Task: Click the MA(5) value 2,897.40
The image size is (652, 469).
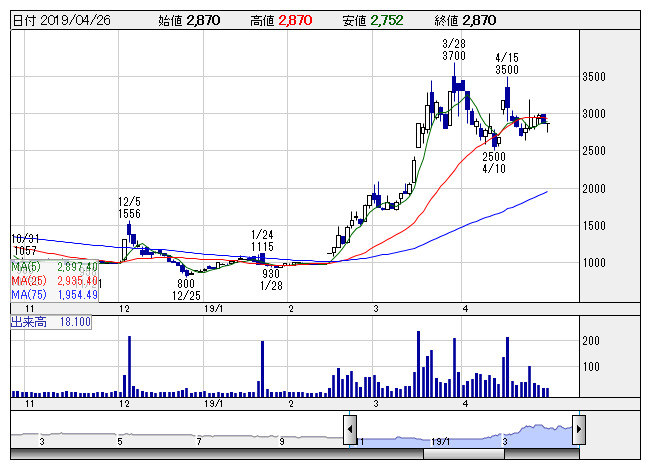Action: coord(77,267)
